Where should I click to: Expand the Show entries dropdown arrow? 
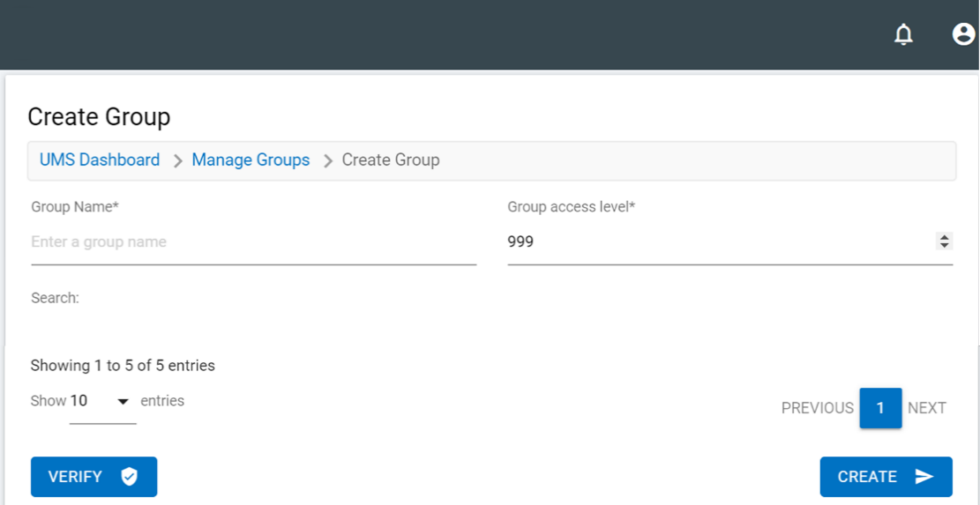click(123, 402)
